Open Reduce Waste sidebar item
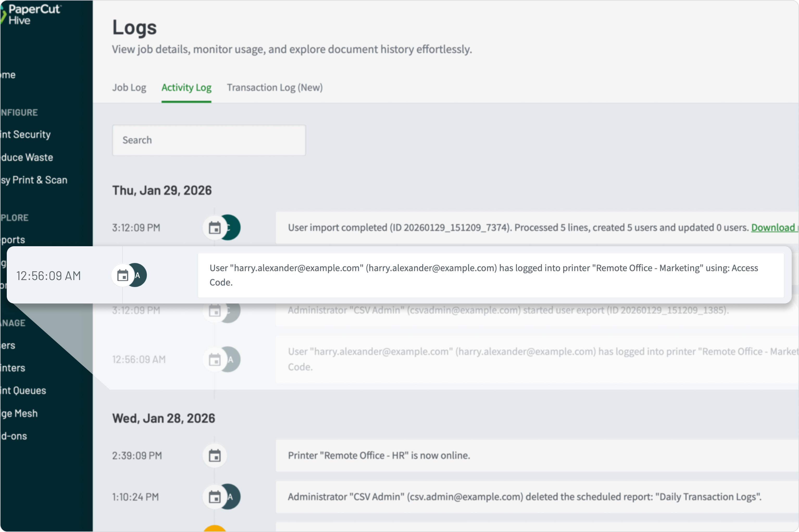 27,157
